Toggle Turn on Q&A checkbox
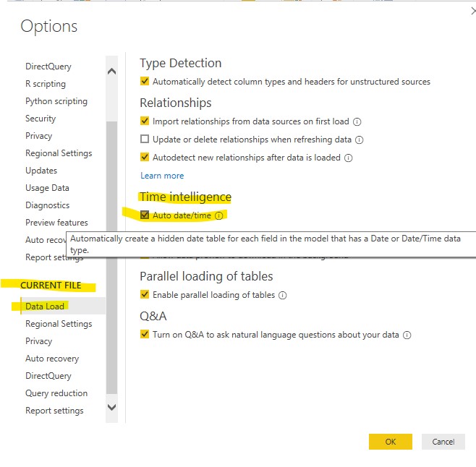This screenshot has height=467, width=476. coord(145,334)
